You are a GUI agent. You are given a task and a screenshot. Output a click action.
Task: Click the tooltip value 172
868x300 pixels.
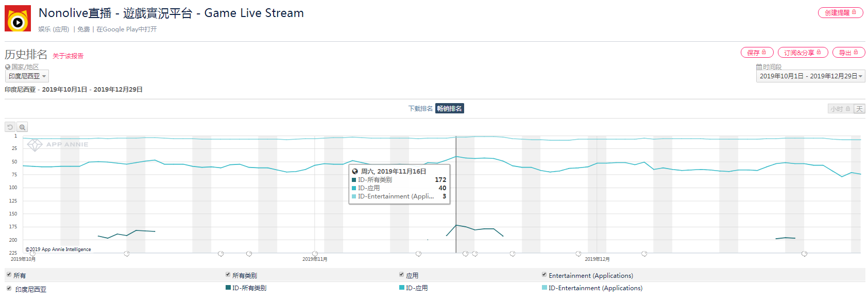(x=440, y=180)
